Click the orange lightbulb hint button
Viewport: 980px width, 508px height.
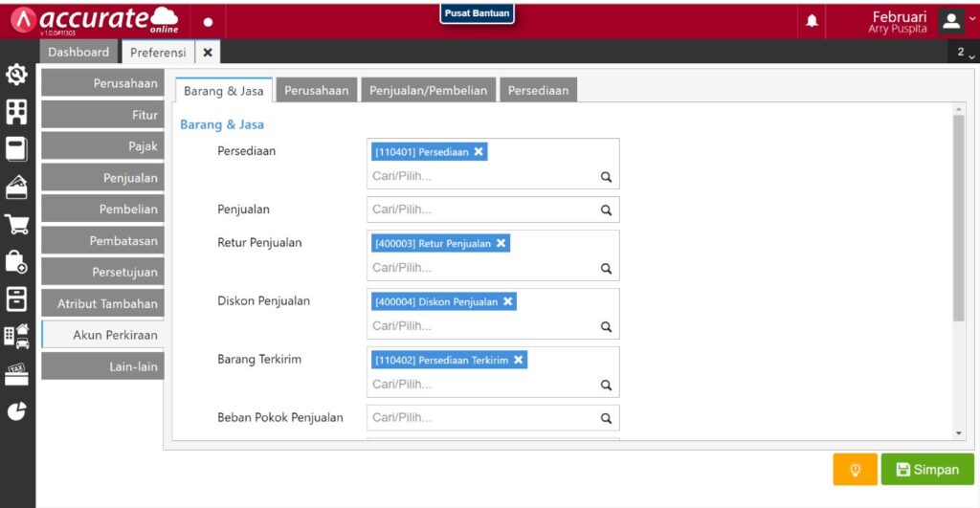point(856,470)
